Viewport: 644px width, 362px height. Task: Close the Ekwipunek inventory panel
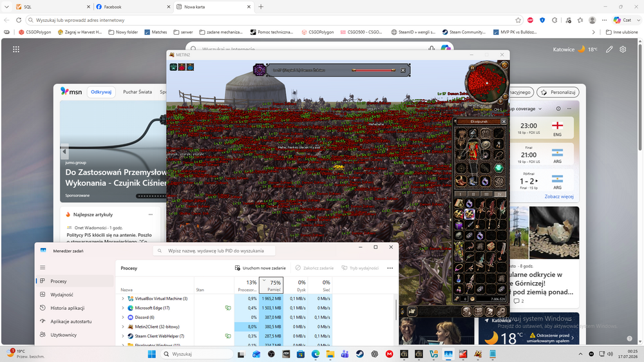(x=504, y=122)
